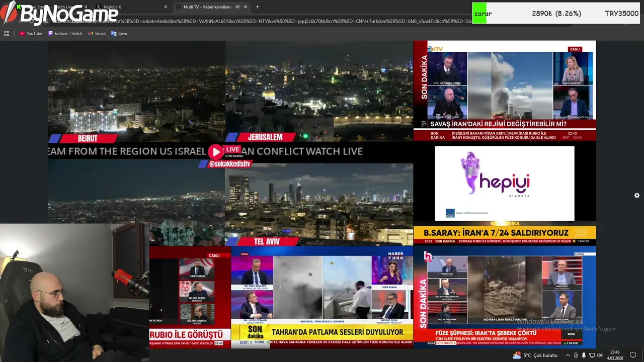Open the bufavo - Twitch bookmark
644x362 pixels.
point(65,33)
